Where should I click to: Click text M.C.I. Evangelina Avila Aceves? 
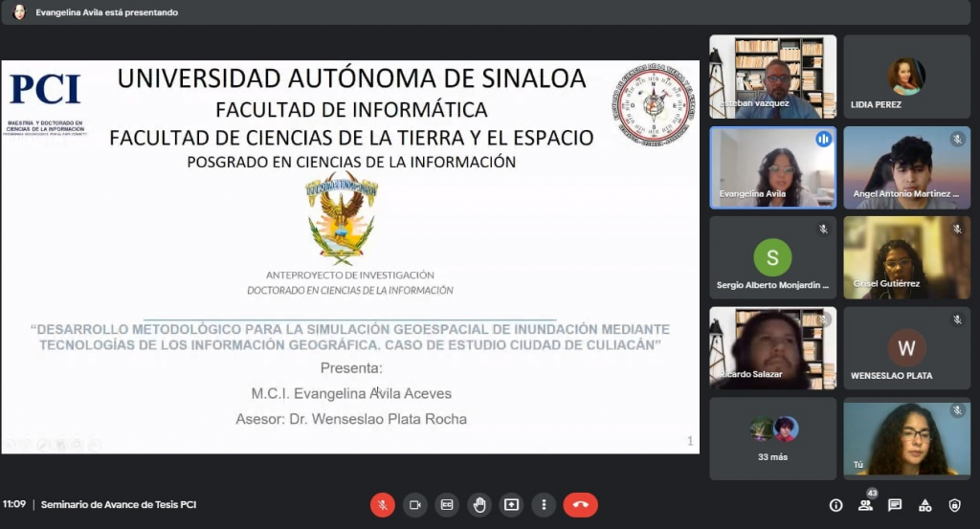point(351,393)
